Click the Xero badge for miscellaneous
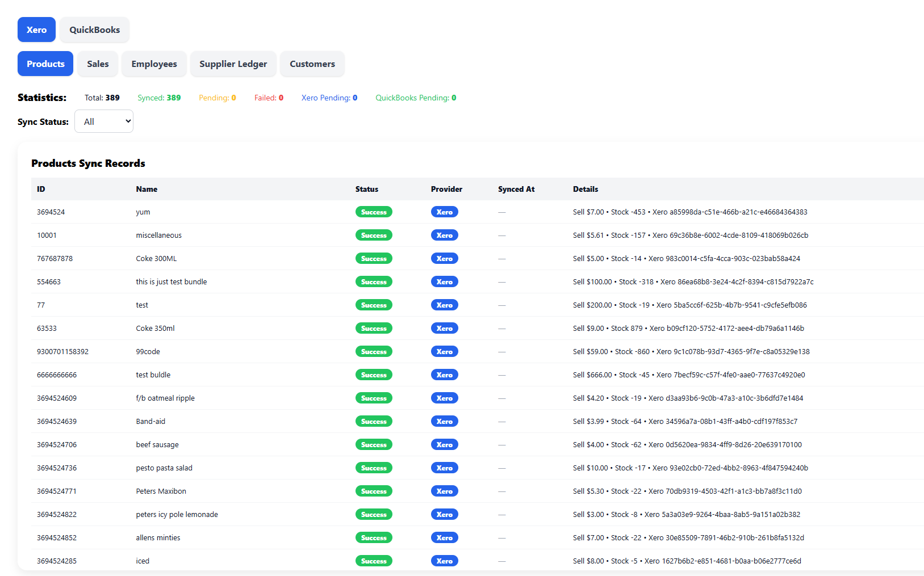 (x=445, y=235)
